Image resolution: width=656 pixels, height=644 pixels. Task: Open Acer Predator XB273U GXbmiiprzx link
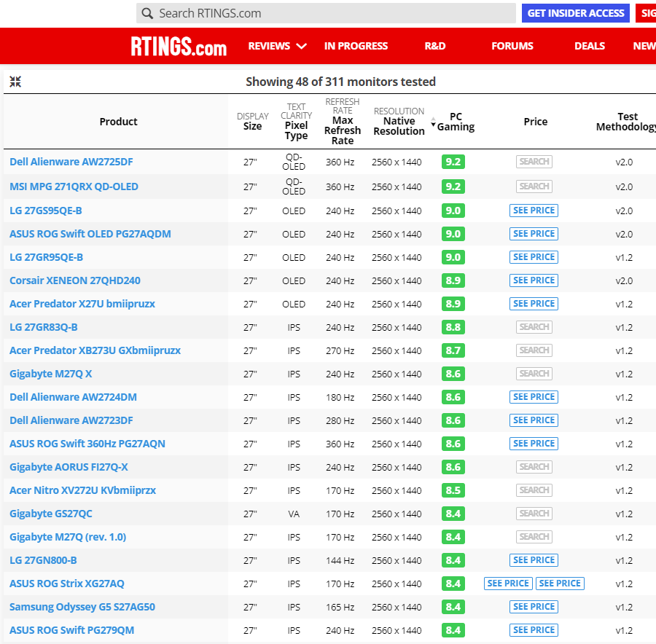click(95, 351)
